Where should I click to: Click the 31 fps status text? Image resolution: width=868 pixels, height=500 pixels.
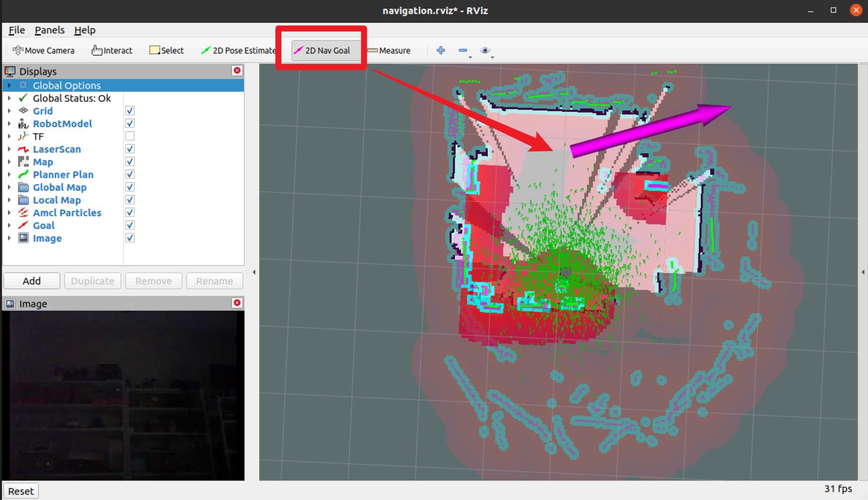pyautogui.click(x=838, y=489)
